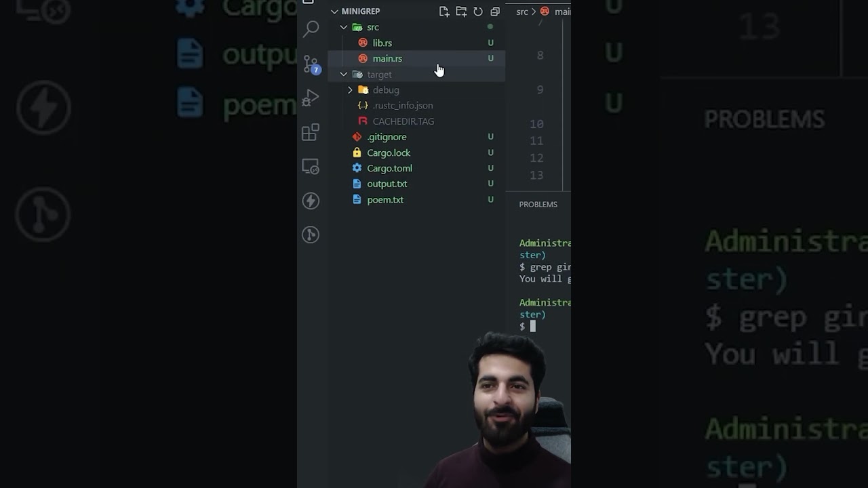
Task: Open the Extensions view
Action: click(x=311, y=132)
